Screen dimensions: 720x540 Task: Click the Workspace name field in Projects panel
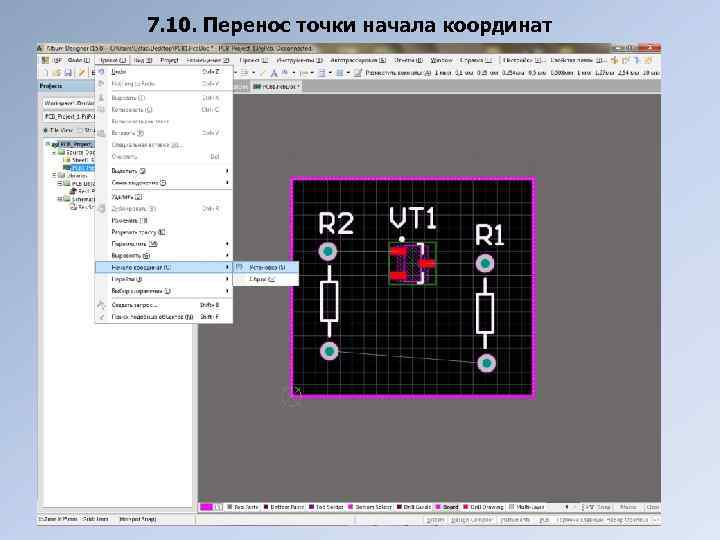pyautogui.click(x=69, y=103)
